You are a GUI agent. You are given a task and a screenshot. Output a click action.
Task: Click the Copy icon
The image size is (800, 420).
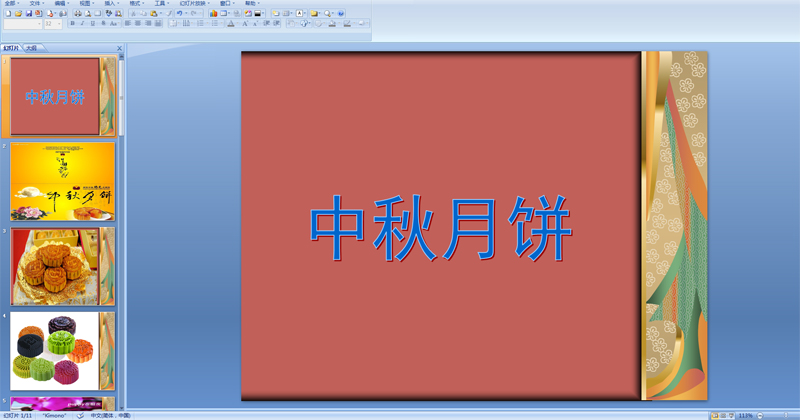pyautogui.click(x=143, y=13)
